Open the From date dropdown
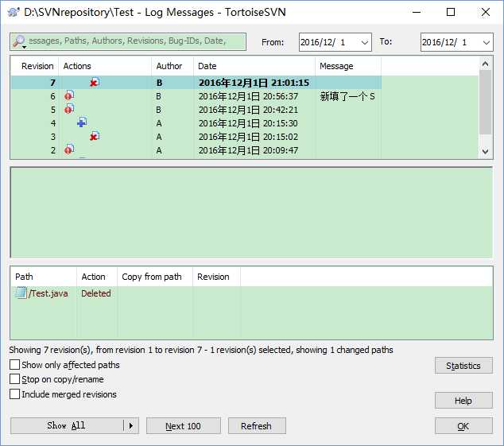This screenshot has height=446, width=504. pyautogui.click(x=364, y=42)
